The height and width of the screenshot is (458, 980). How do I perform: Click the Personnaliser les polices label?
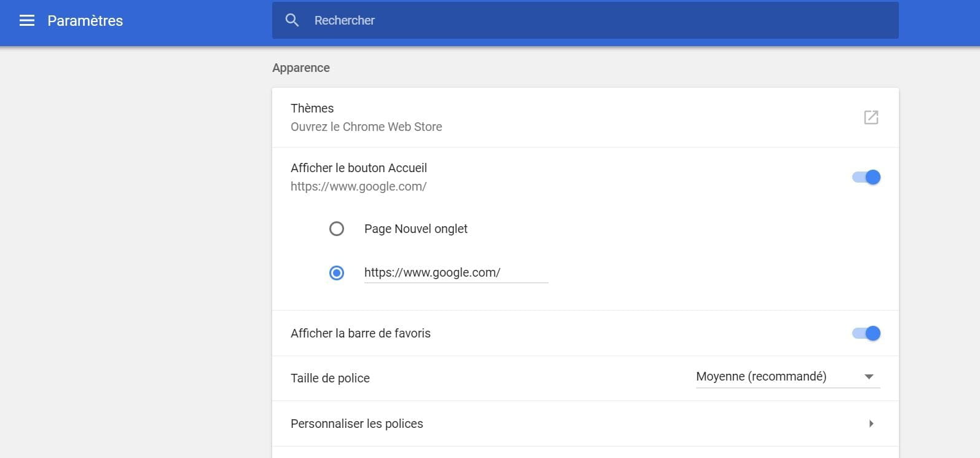pos(357,424)
